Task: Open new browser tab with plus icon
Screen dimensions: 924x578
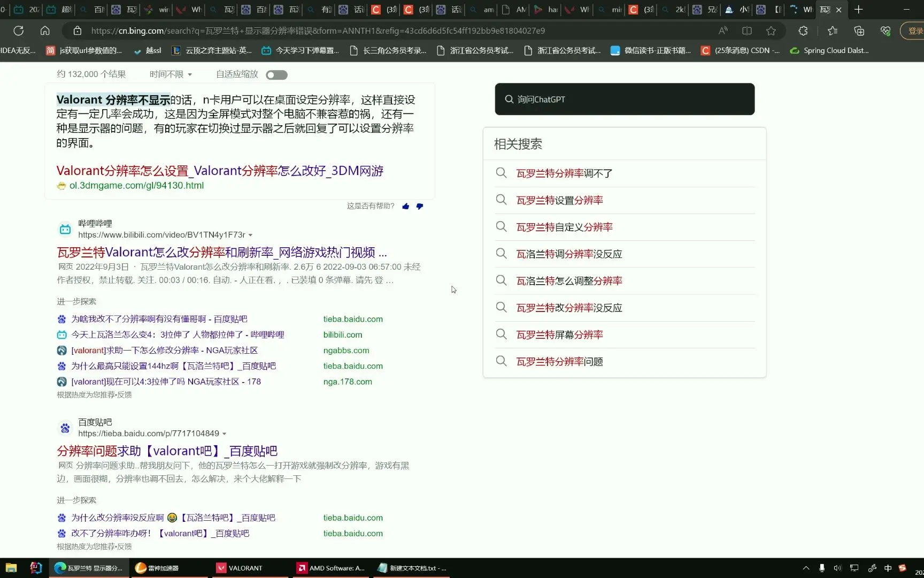Action: (859, 9)
